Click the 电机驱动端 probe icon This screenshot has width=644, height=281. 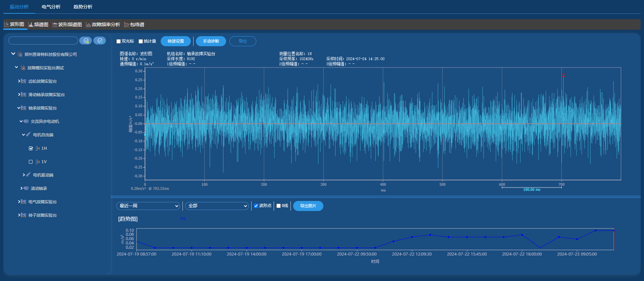[28, 174]
